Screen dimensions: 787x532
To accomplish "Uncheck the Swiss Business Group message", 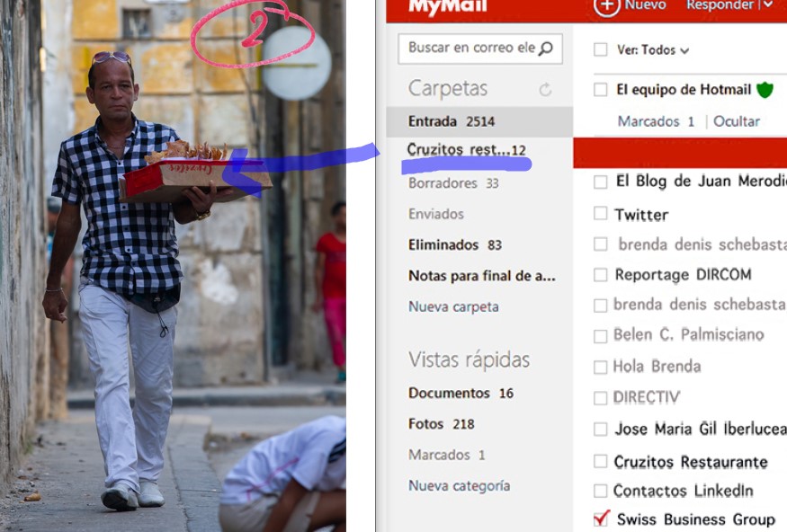I will (601, 519).
